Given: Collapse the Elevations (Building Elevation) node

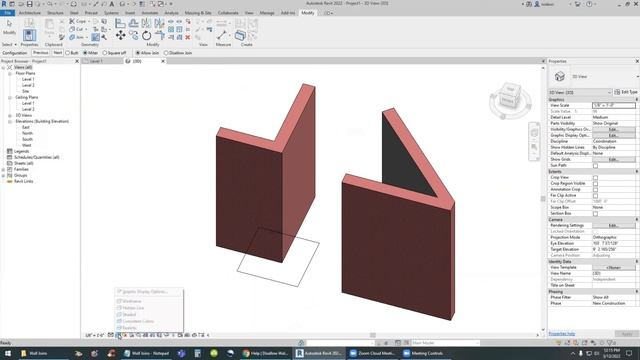Looking at the screenshot, I should 10,122.
